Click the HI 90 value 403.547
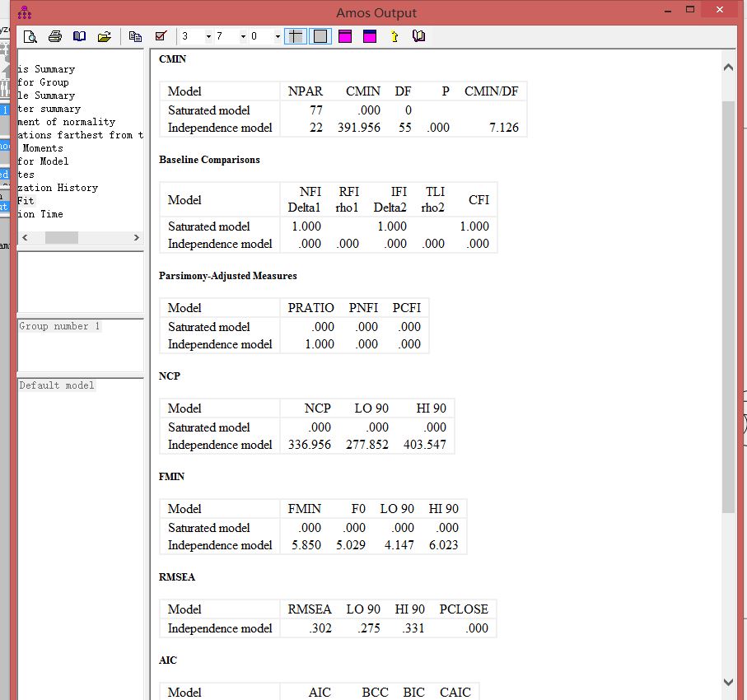 424,445
